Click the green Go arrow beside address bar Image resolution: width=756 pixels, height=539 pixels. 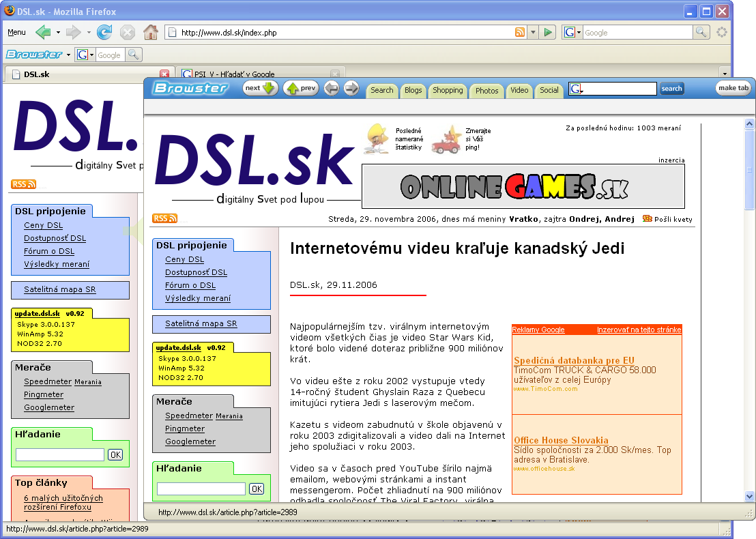click(548, 32)
